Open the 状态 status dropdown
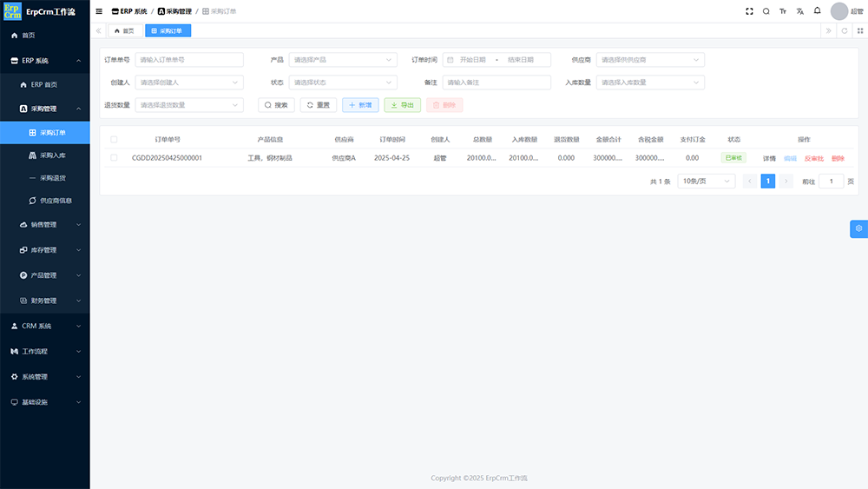This screenshot has width=868, height=489. (x=343, y=83)
